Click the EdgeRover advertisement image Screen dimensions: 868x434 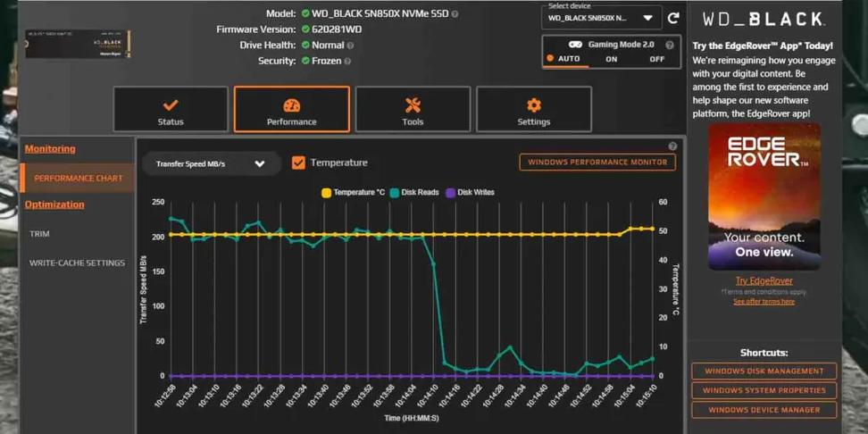pyautogui.click(x=764, y=196)
